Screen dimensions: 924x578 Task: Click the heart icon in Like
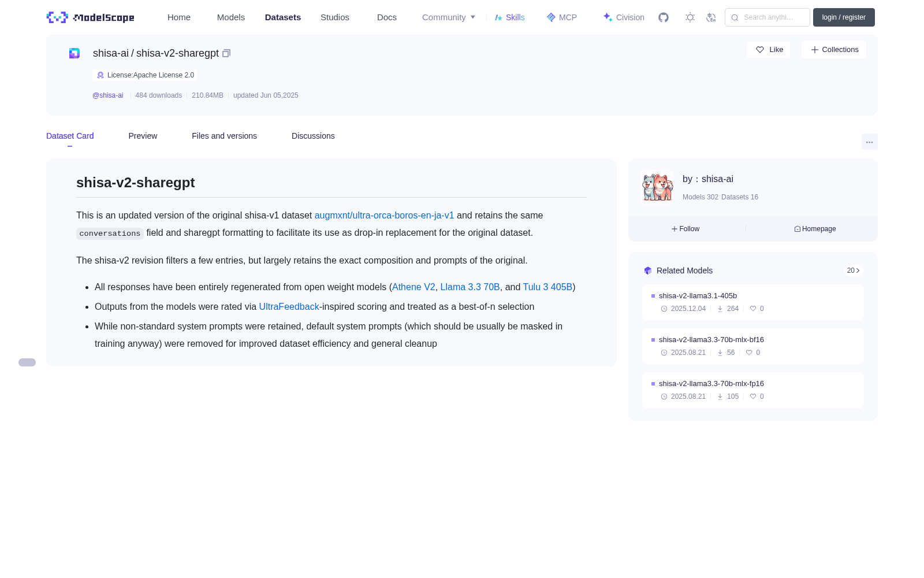760,50
